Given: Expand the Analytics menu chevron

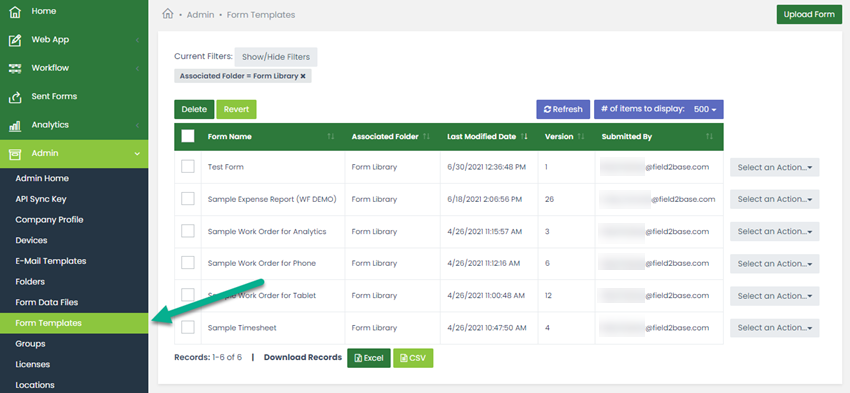Looking at the screenshot, I should coord(138,125).
